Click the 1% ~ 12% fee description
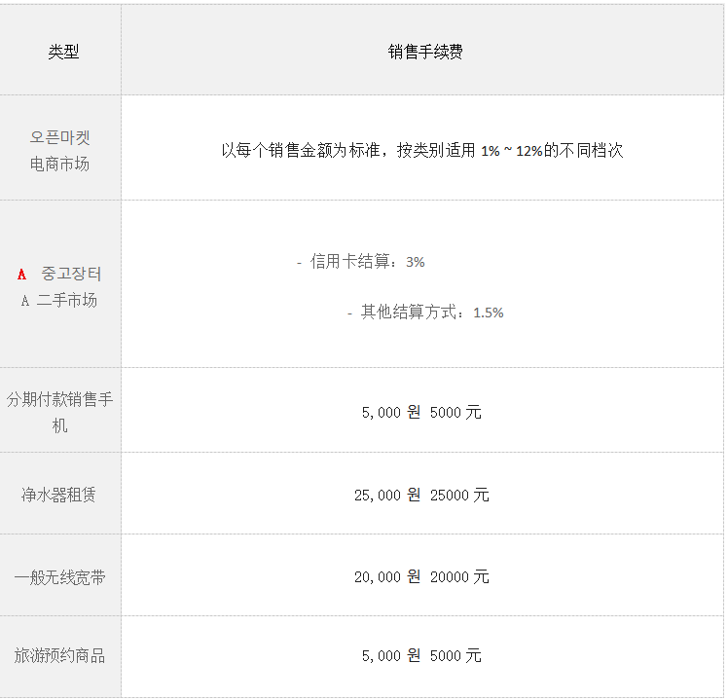The height and width of the screenshot is (700, 728). (x=422, y=151)
